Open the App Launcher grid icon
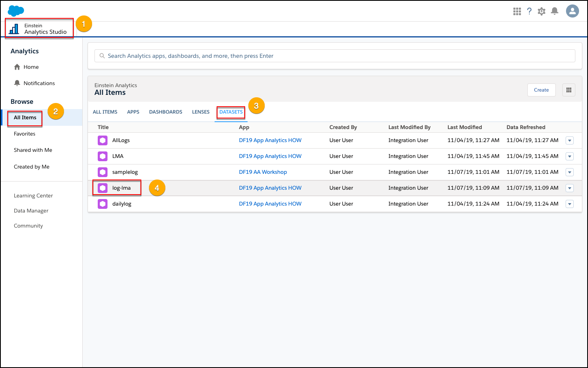Image resolution: width=588 pixels, height=368 pixels. [x=517, y=11]
